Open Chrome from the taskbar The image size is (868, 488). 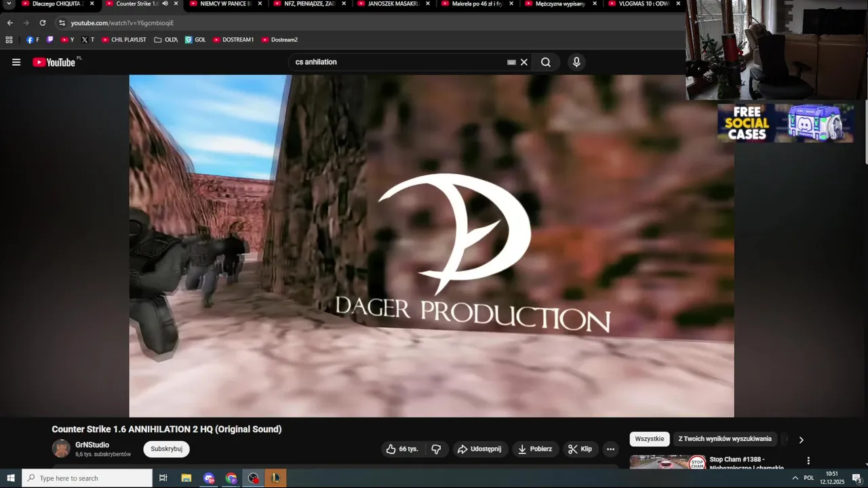(x=231, y=479)
